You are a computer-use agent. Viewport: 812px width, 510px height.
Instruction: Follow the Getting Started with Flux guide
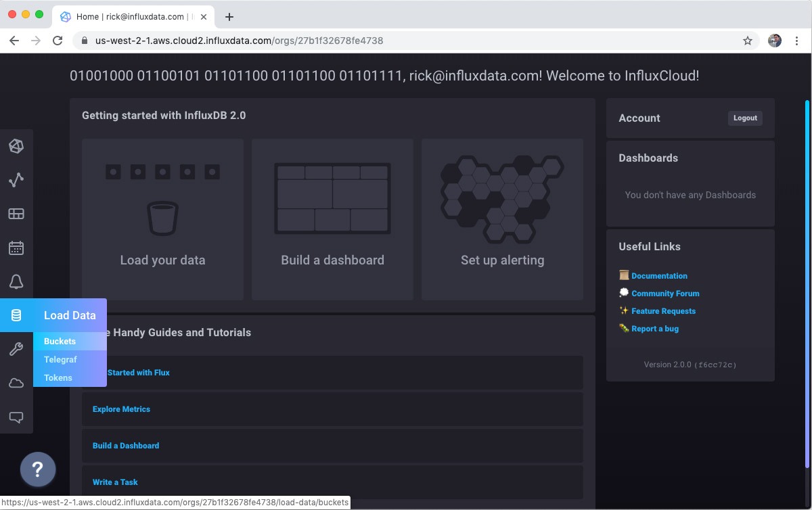point(138,372)
